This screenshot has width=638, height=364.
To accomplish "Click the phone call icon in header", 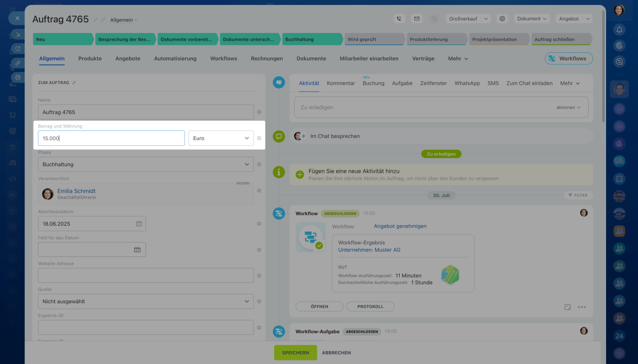I will [399, 18].
